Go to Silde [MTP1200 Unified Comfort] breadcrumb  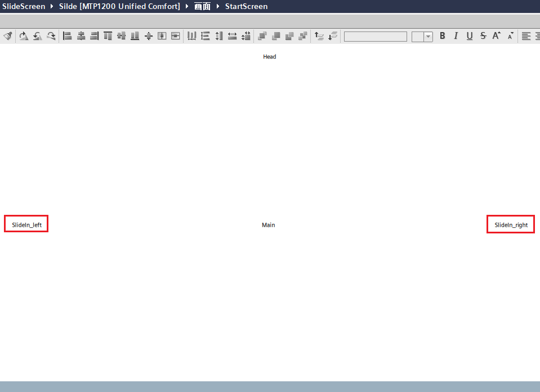pos(119,6)
